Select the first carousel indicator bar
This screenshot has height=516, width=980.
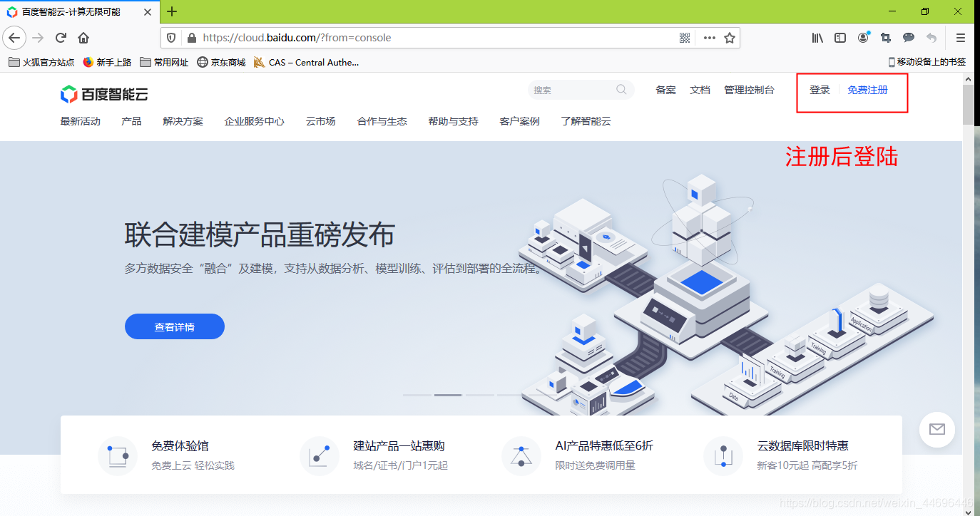(x=418, y=395)
